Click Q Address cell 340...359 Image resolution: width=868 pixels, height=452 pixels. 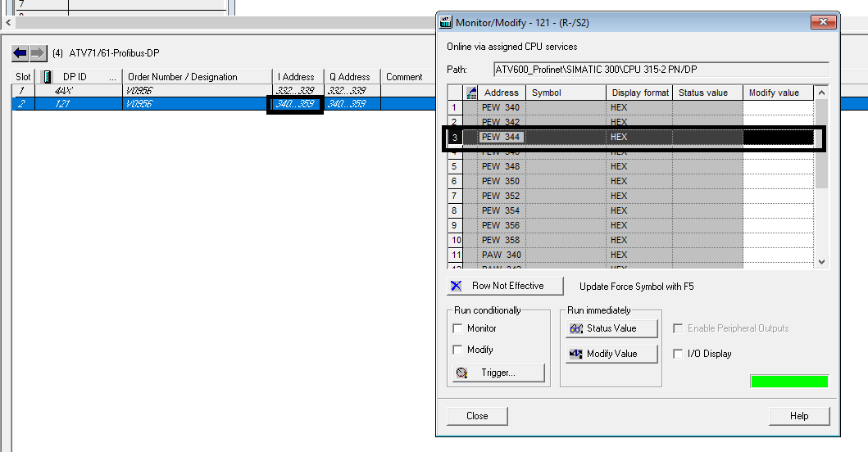352,103
